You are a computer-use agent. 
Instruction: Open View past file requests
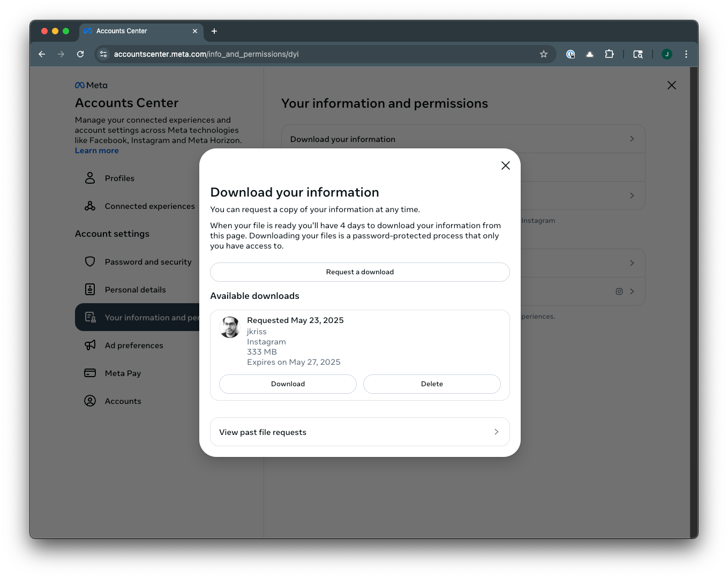[x=359, y=432]
